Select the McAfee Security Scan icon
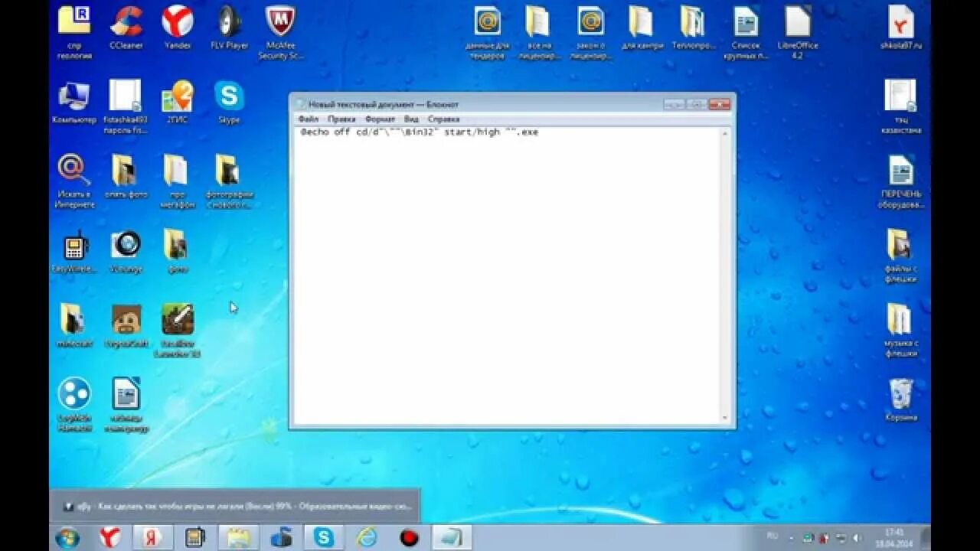 pos(281,33)
